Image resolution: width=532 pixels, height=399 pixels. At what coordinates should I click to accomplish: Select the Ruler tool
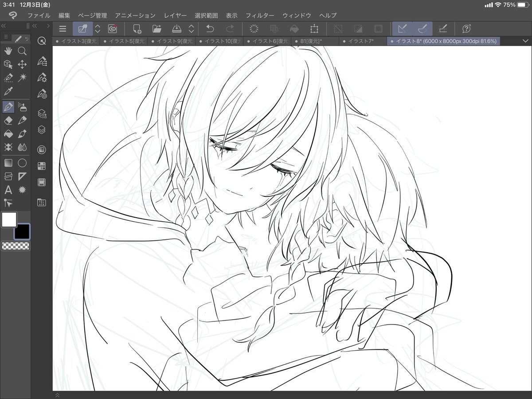pos(22,176)
